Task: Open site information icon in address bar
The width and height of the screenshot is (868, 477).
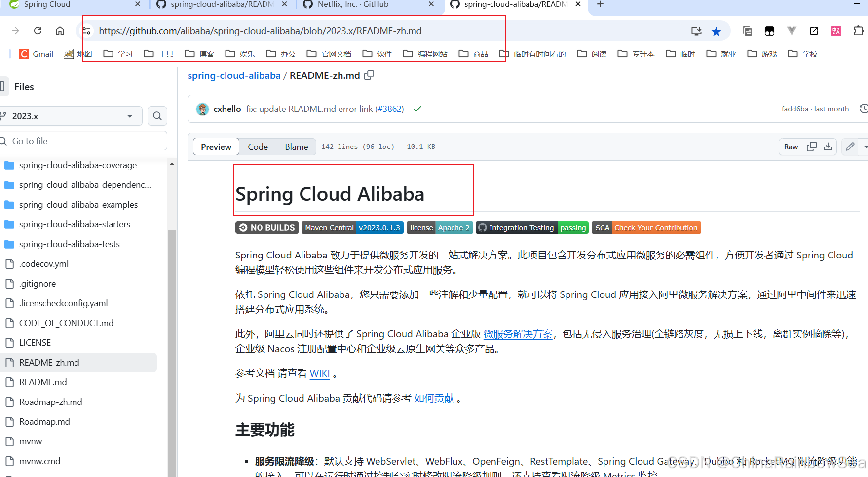Action: (87, 31)
